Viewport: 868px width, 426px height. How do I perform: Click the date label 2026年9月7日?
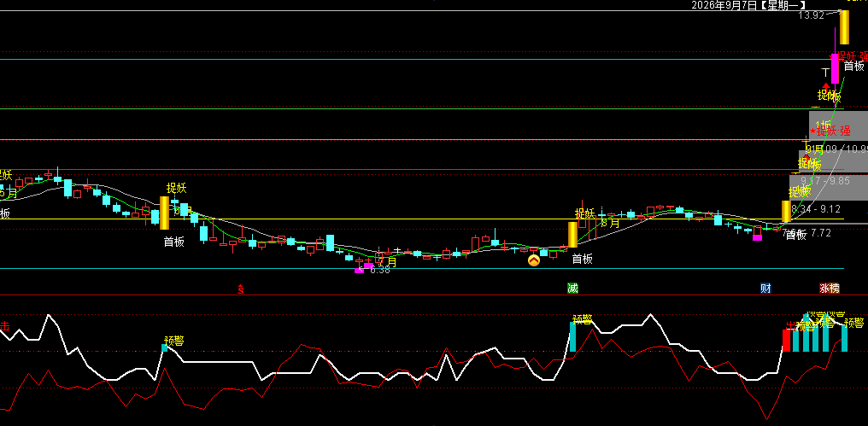724,5
